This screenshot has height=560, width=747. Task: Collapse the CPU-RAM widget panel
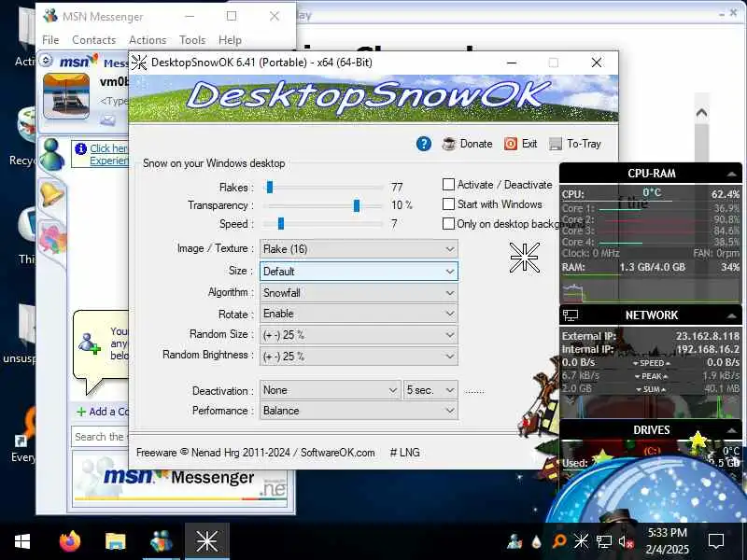(731, 175)
